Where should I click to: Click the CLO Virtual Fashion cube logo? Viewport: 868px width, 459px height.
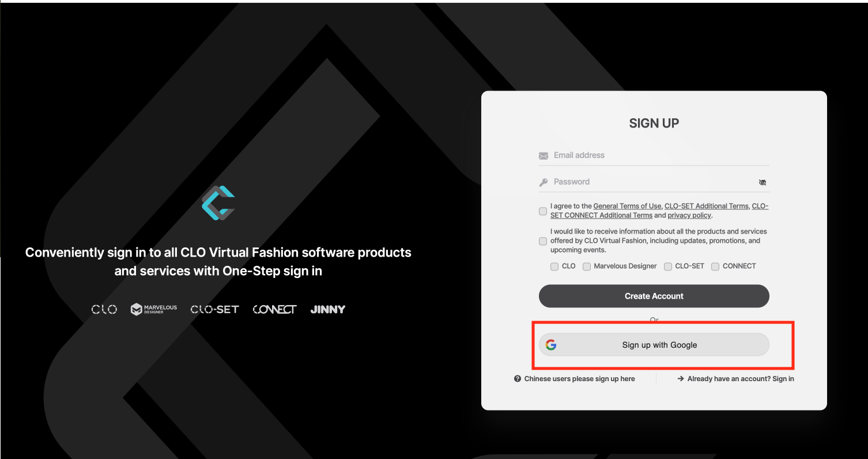click(x=218, y=202)
